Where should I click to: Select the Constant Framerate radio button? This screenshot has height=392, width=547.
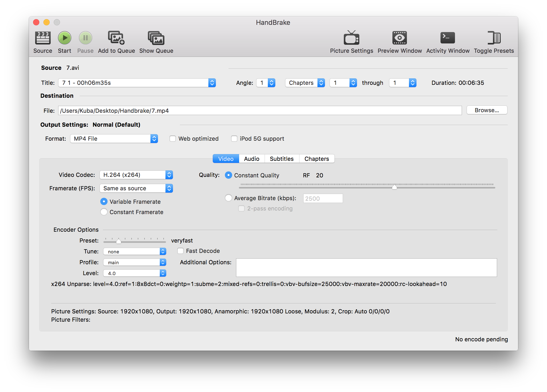point(104,212)
